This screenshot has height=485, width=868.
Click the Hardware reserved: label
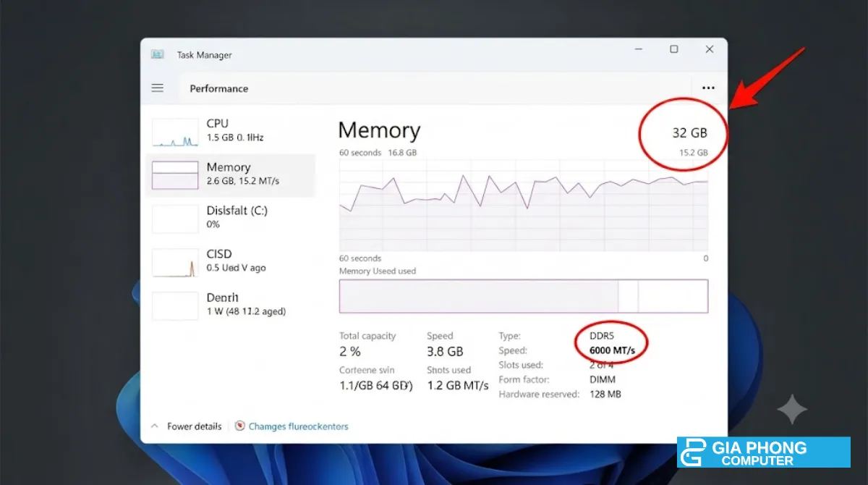539,394
